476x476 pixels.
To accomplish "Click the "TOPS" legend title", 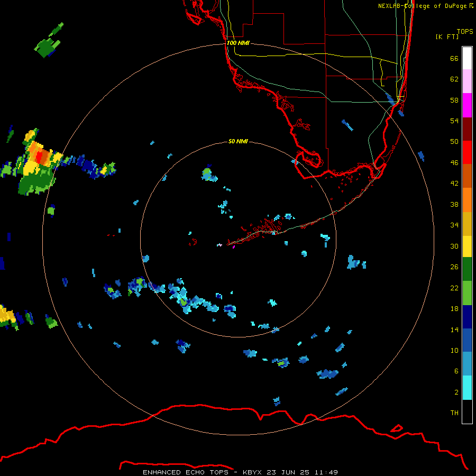I will [465, 32].
